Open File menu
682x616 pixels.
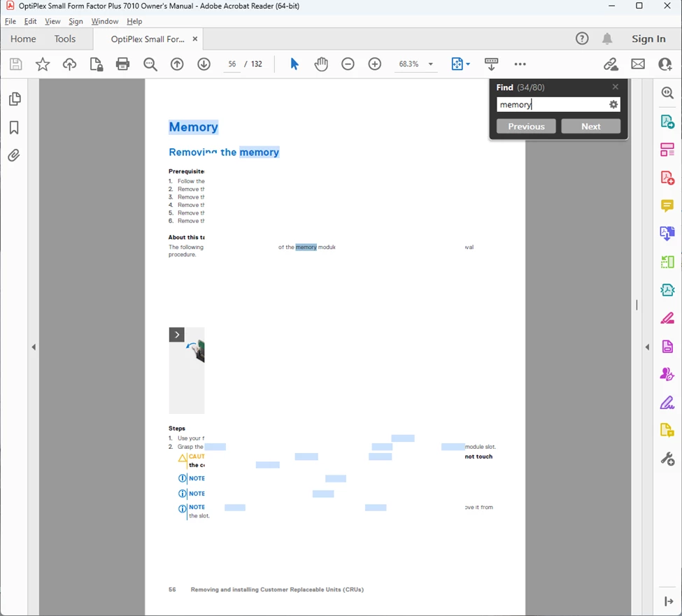(10, 21)
